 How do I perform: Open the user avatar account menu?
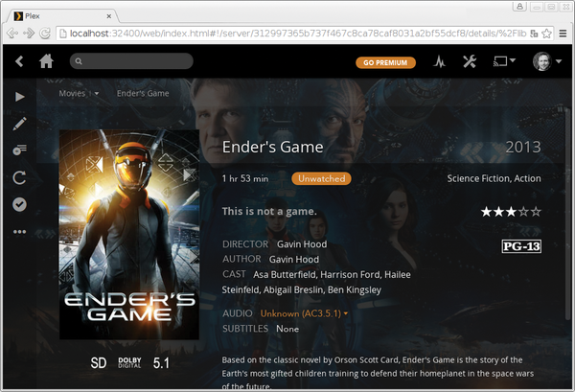(547, 61)
